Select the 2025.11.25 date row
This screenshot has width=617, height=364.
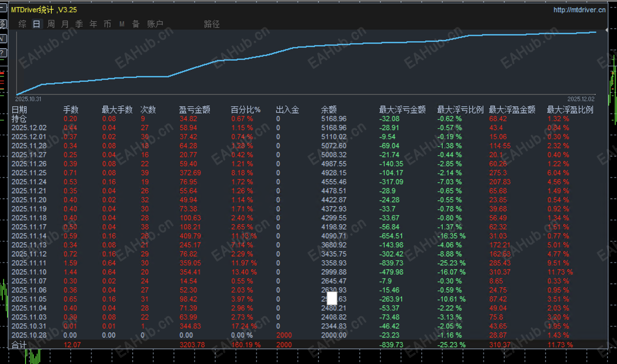[x=29, y=173]
